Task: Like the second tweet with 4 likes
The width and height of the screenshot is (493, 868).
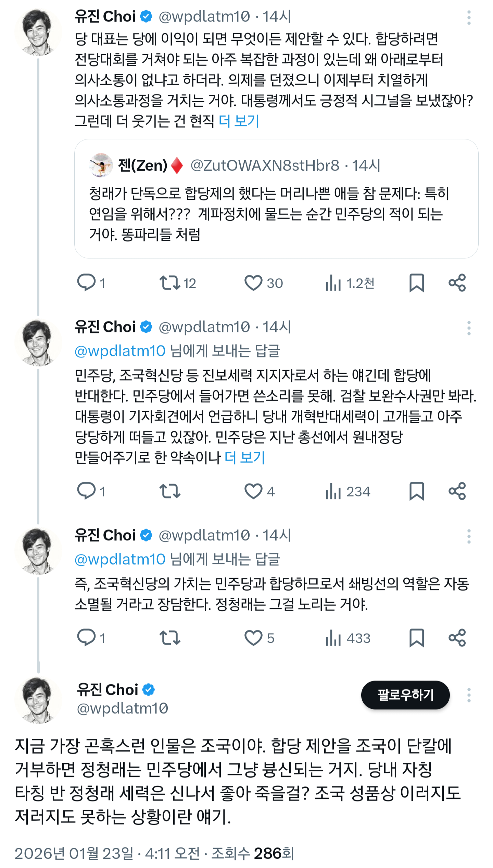Action: [253, 491]
